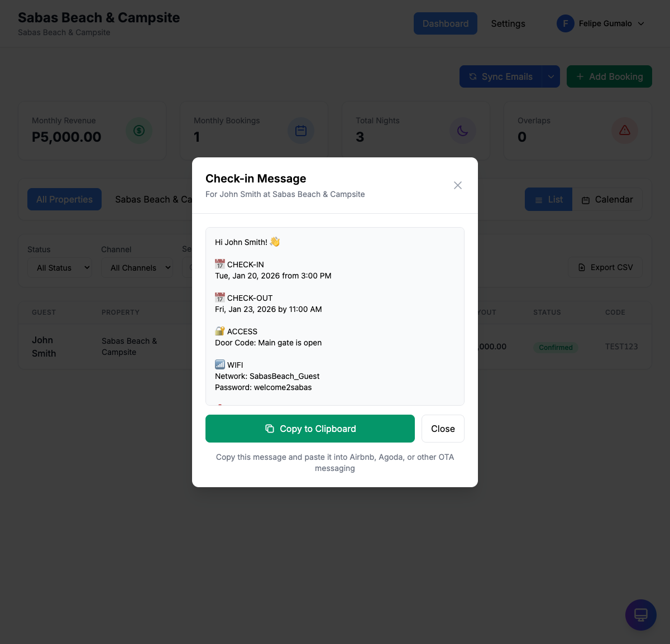The height and width of the screenshot is (644, 670).
Task: Click the Export CSV button
Action: click(605, 268)
